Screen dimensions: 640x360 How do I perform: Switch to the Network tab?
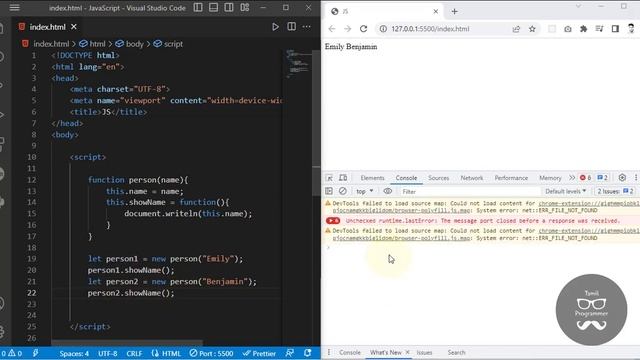click(472, 178)
